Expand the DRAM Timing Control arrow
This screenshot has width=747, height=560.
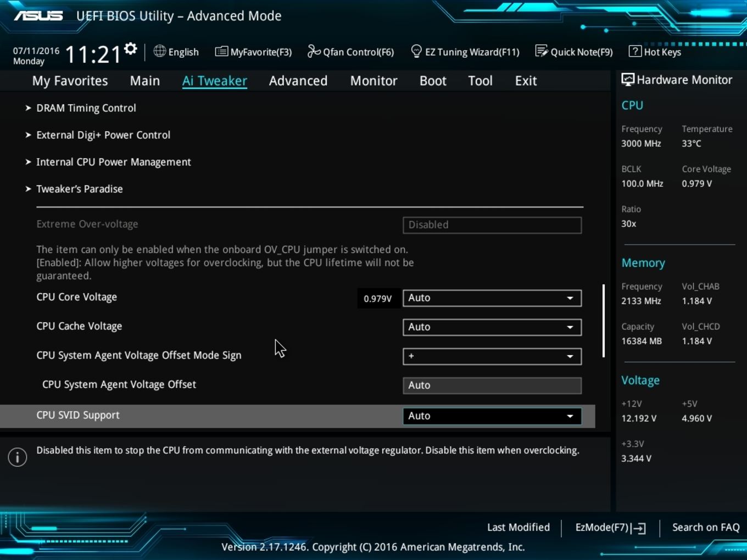(x=28, y=108)
